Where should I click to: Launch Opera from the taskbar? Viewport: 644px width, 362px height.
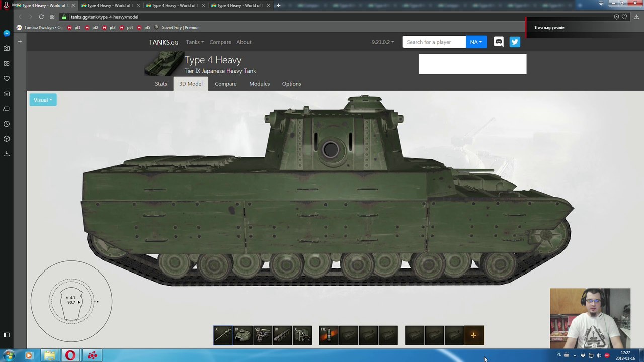70,356
